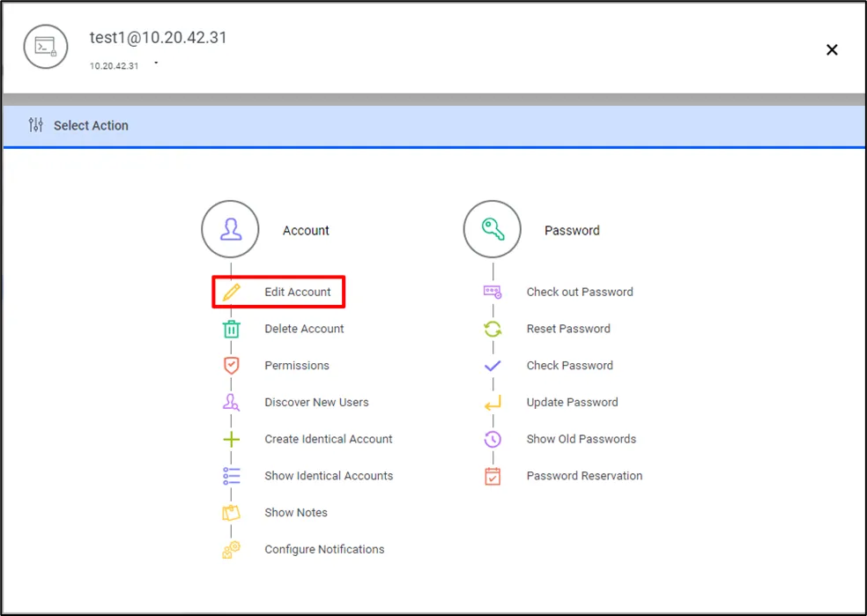Screen dimensions: 867x616
Task: Click the Discover New Users magnifier icon
Action: pos(231,402)
